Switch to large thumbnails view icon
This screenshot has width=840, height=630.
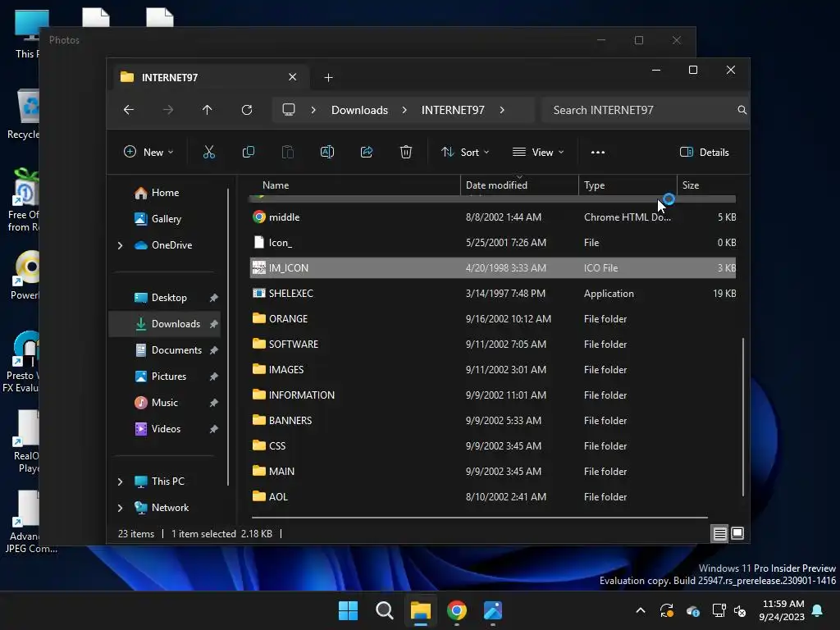point(737,533)
